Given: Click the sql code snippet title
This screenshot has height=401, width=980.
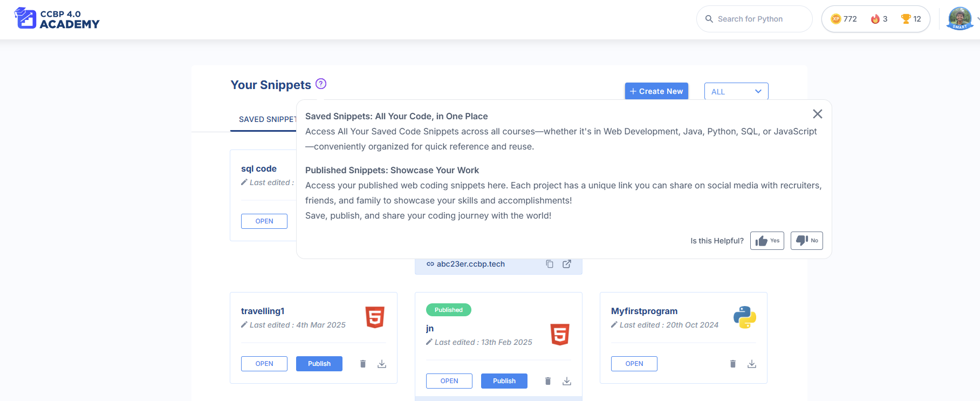Looking at the screenshot, I should (259, 168).
